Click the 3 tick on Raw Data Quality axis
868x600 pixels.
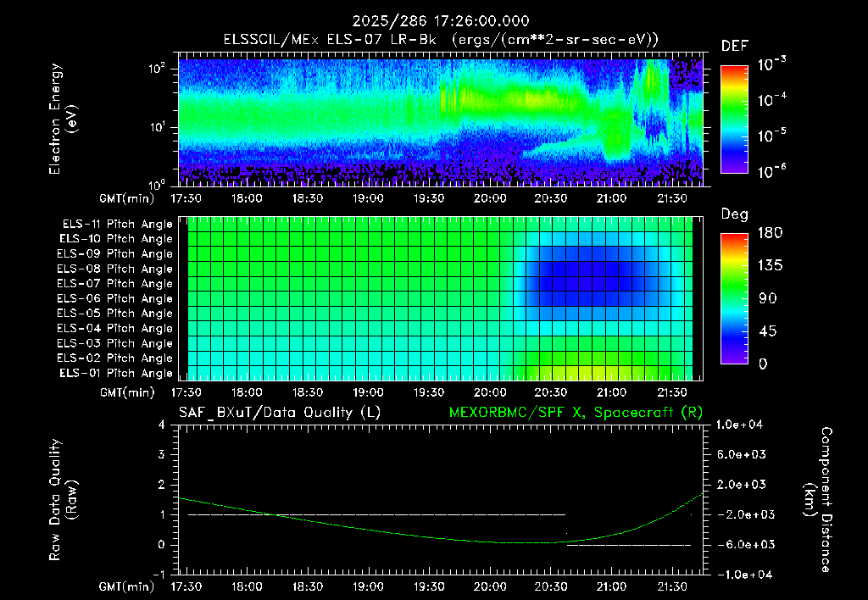(161, 454)
